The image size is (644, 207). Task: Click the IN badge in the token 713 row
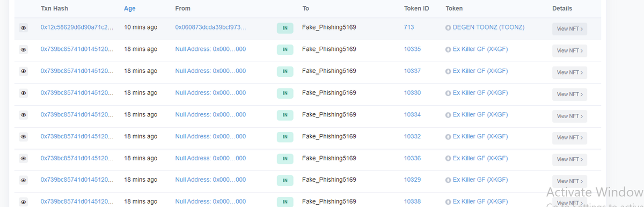point(285,28)
